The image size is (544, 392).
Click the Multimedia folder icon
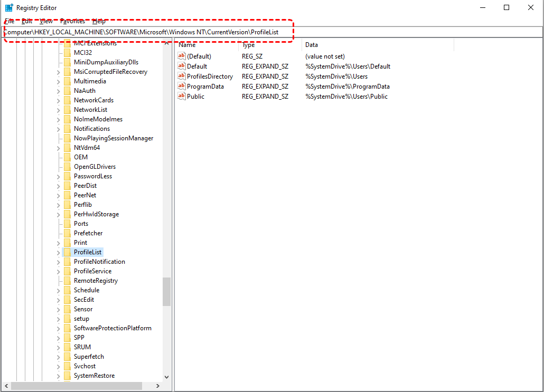coord(67,81)
